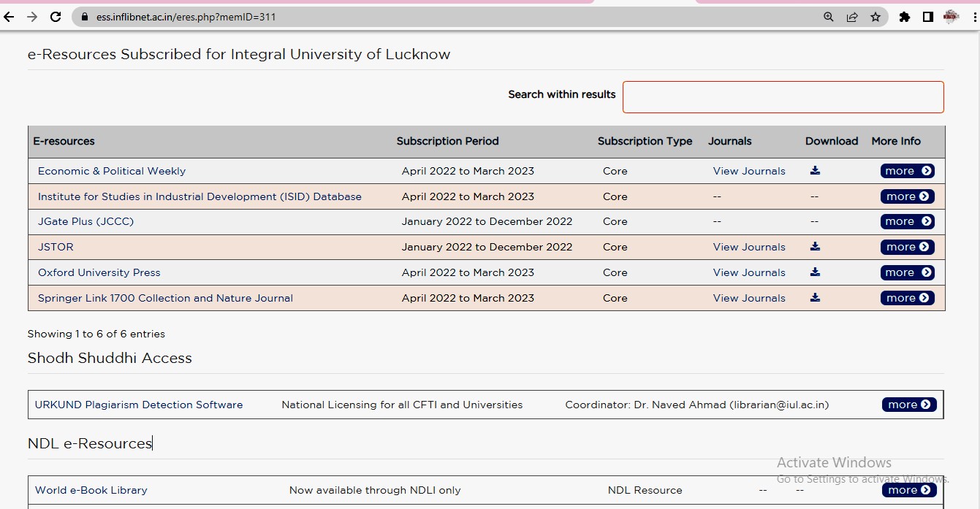Click 'Showing 1 to 6 of 6 entries' text

(x=96, y=334)
